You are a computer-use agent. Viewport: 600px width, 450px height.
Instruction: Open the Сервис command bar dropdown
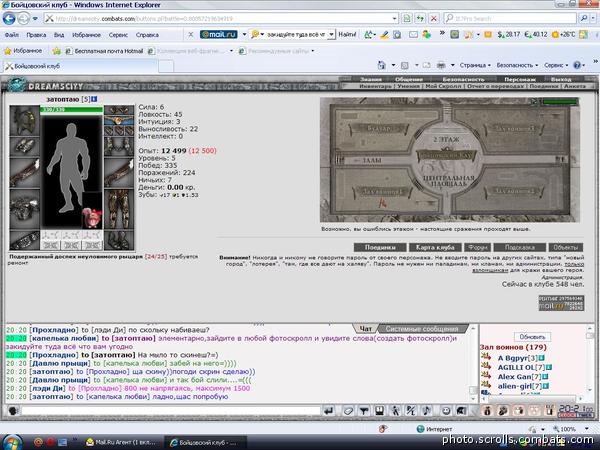556,65
